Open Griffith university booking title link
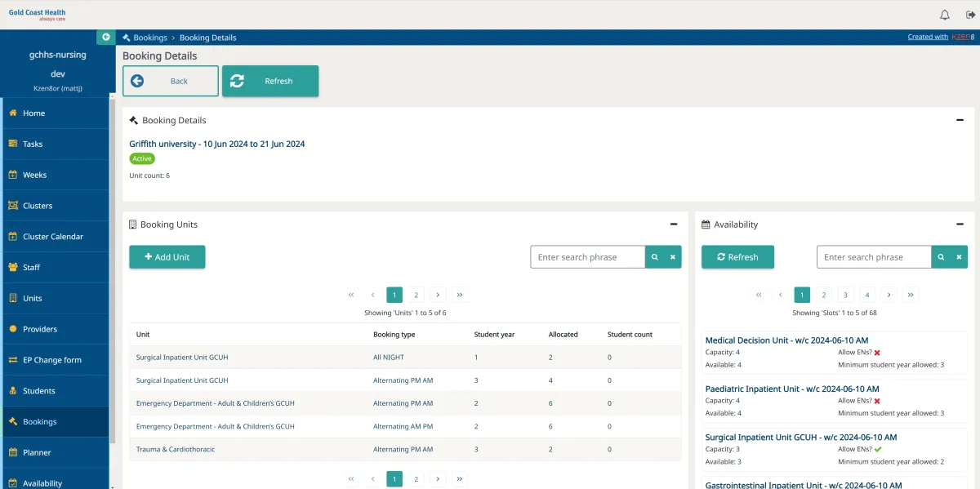980x489 pixels. tap(217, 144)
